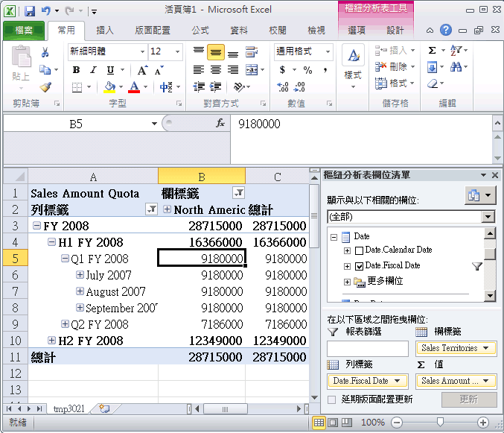The image size is (504, 433).
Task: Center text horizontally
Action: point(216,70)
